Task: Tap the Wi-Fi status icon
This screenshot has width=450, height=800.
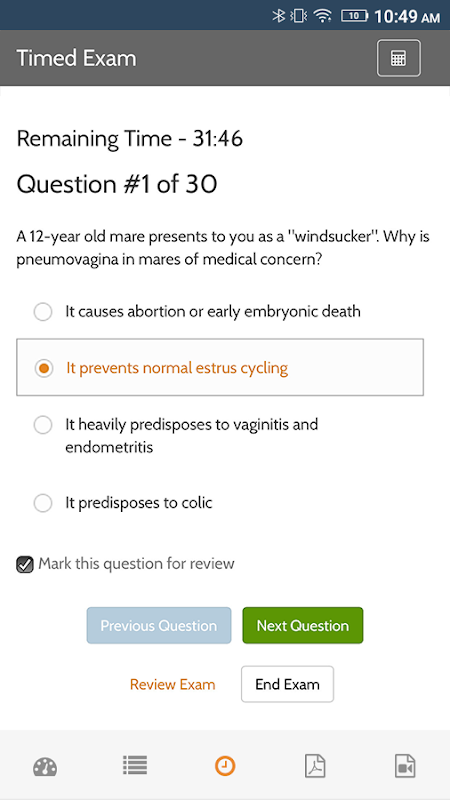Action: tap(322, 16)
